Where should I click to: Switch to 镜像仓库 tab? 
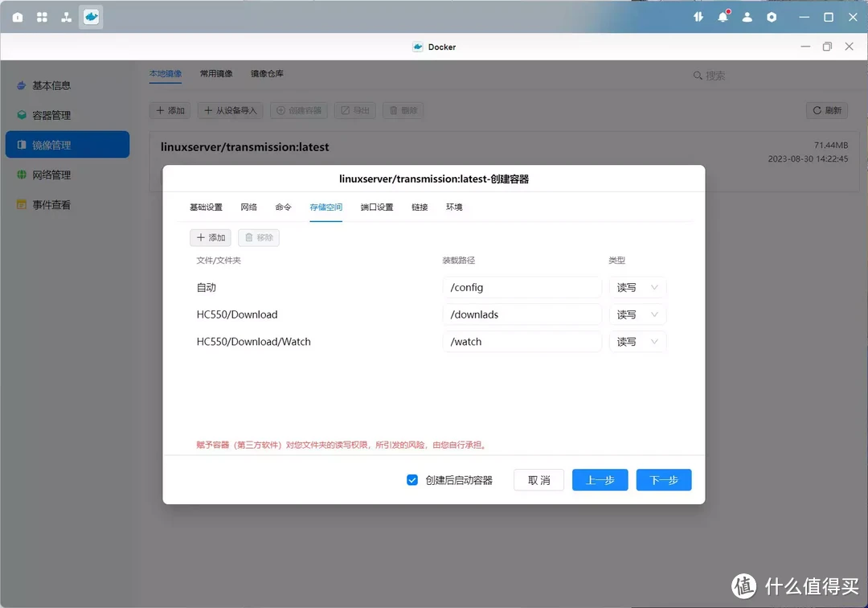point(268,74)
